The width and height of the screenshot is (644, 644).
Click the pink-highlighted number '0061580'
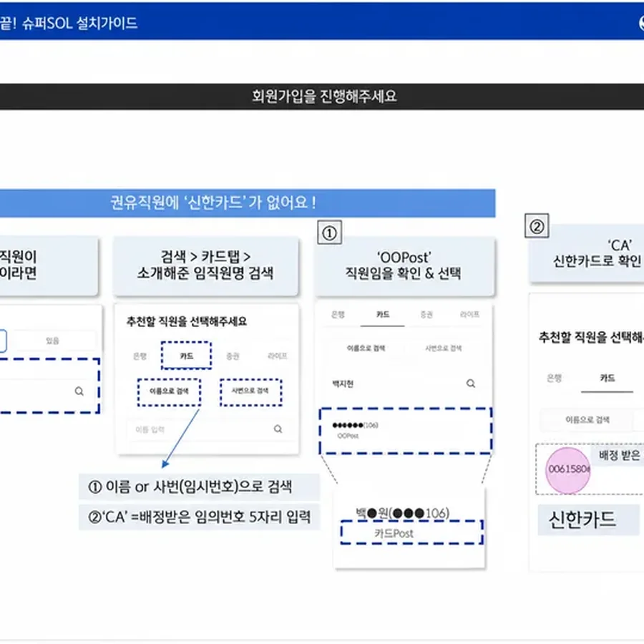click(x=568, y=469)
